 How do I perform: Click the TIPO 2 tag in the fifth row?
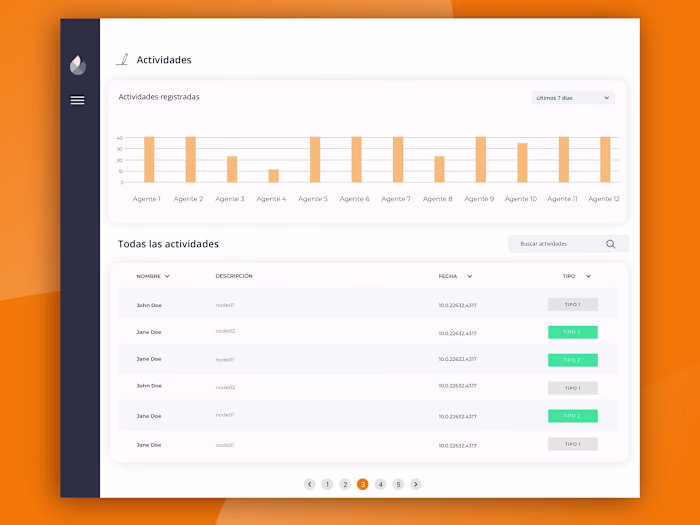573,416
